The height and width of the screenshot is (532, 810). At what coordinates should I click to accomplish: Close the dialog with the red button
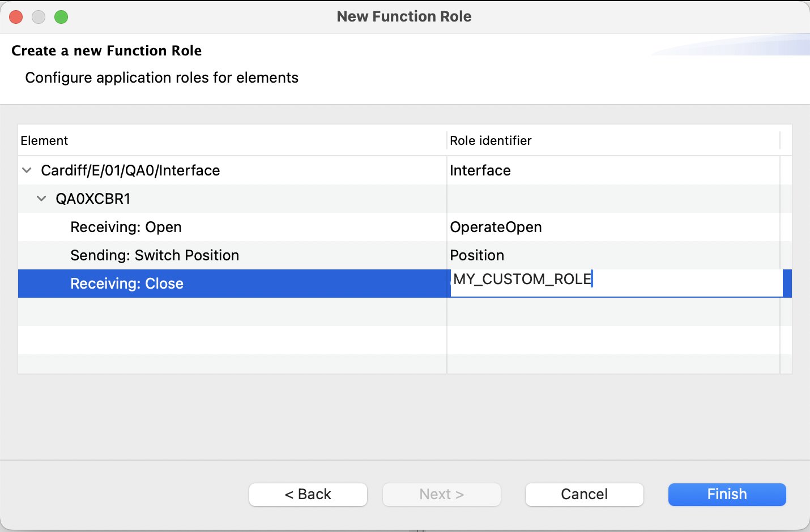[16, 17]
